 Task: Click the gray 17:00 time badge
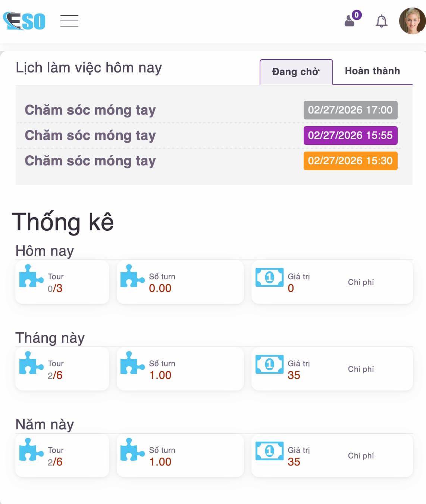pos(350,110)
